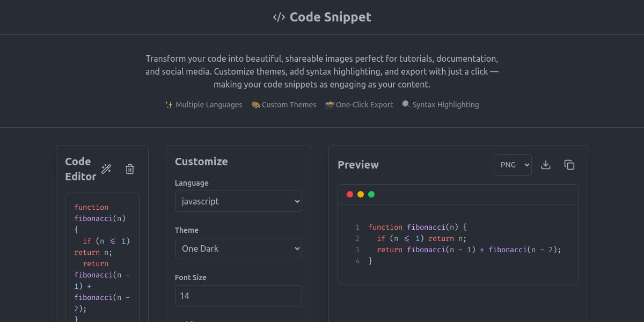Click the Customize panel heading
The width and height of the screenshot is (644, 322).
(201, 162)
